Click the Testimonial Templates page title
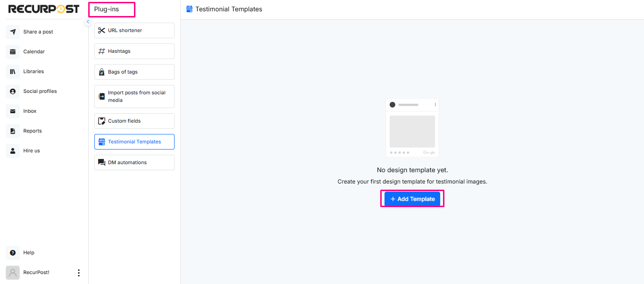Viewport: 644px width, 284px height. (229, 9)
